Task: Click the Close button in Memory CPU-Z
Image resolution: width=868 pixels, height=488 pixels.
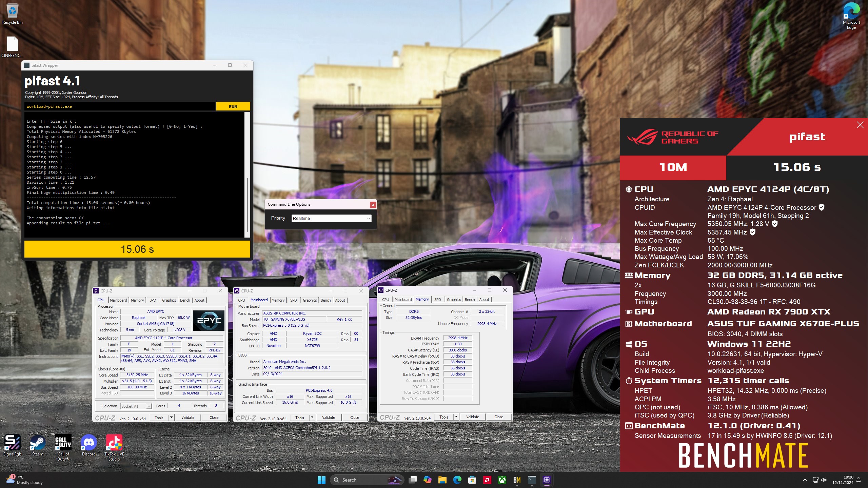Action: point(499,417)
